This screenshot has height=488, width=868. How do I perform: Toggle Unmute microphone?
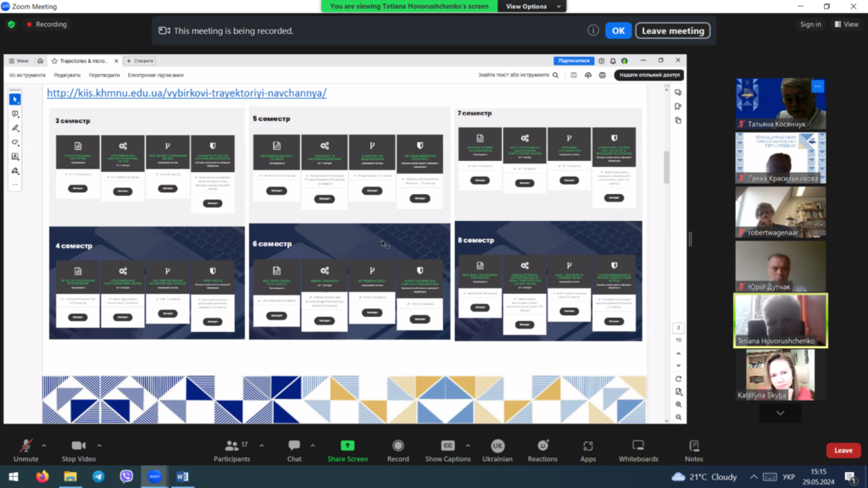pos(26,446)
